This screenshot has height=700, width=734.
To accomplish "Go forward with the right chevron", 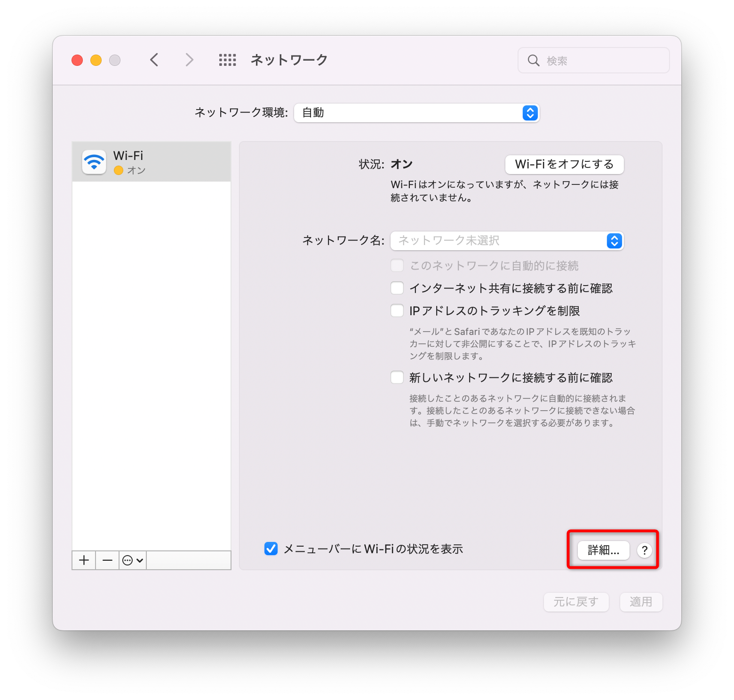I will (189, 60).
